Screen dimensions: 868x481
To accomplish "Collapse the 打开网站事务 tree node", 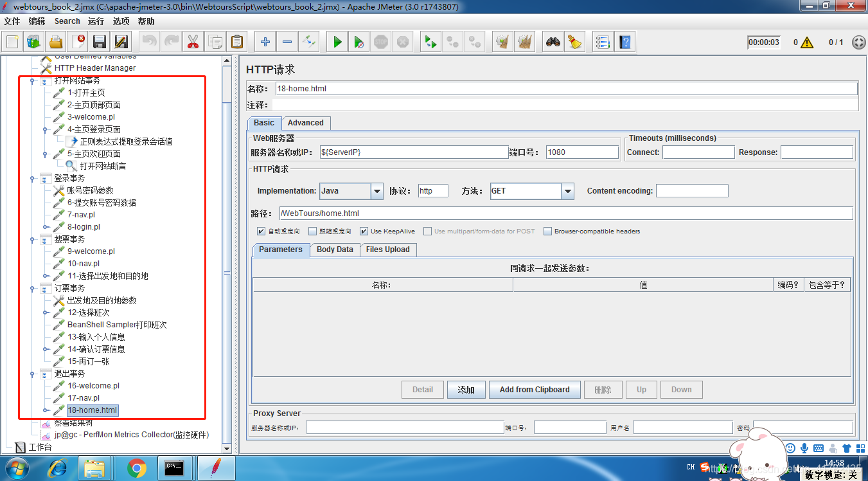I will pyautogui.click(x=32, y=81).
